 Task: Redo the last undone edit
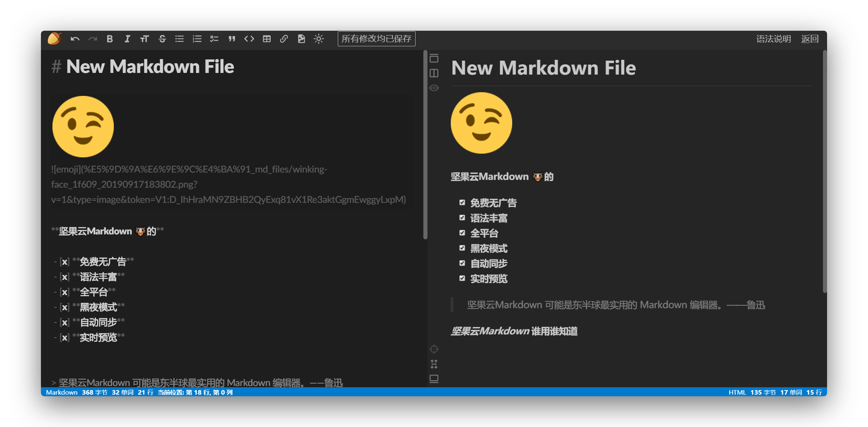(x=93, y=39)
